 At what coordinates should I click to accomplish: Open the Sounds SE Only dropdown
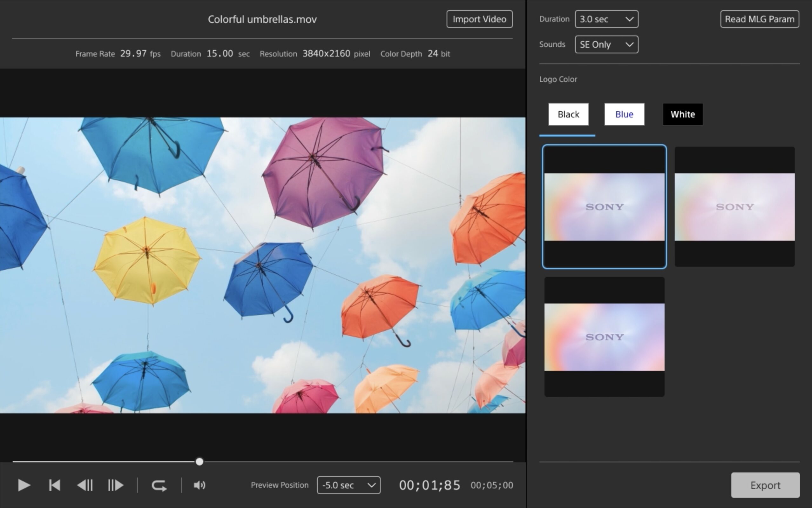(606, 44)
